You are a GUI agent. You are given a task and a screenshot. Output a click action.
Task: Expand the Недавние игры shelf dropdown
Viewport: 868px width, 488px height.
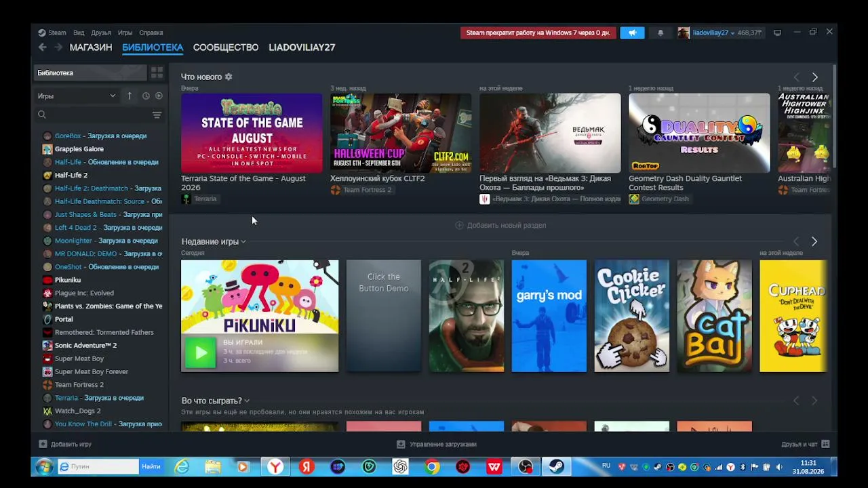coord(243,242)
